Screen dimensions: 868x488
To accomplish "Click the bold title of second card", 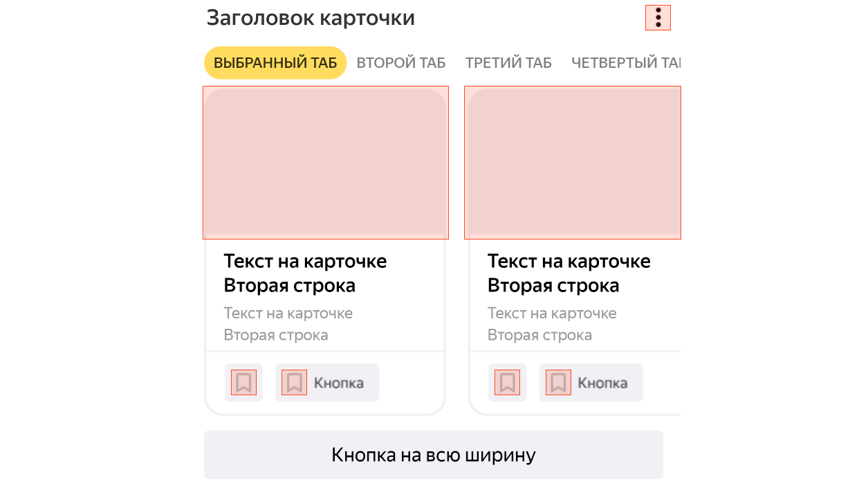I will coord(569,273).
